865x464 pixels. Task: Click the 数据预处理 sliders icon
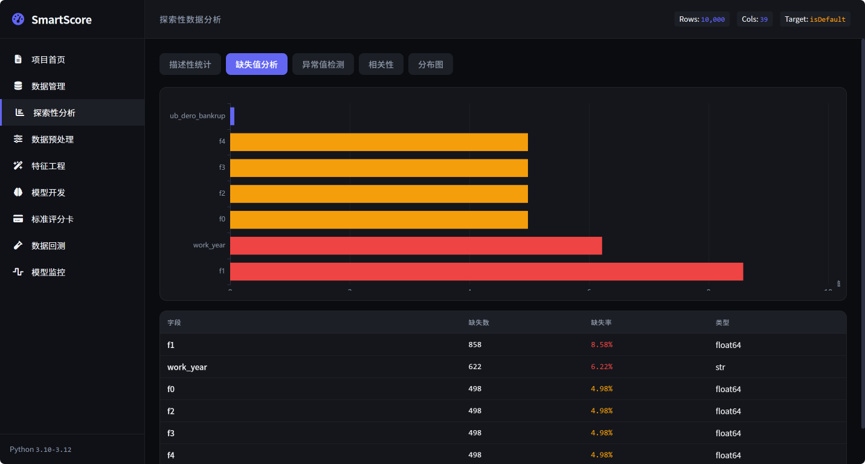tap(18, 139)
